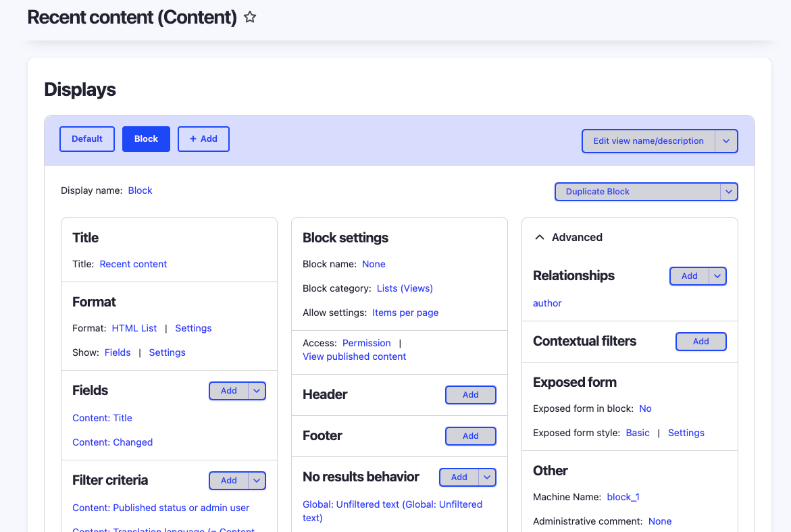This screenshot has height=532, width=791.
Task: Add a new display with + Add
Action: [203, 139]
